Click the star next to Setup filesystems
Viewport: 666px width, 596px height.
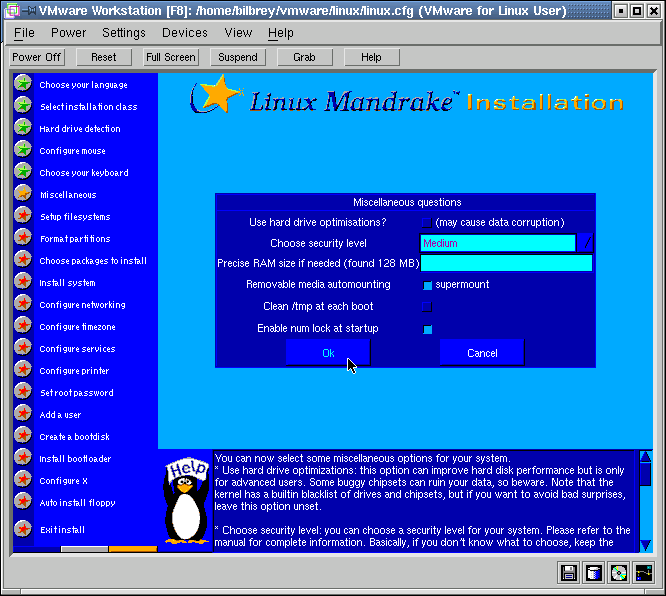pos(22,216)
